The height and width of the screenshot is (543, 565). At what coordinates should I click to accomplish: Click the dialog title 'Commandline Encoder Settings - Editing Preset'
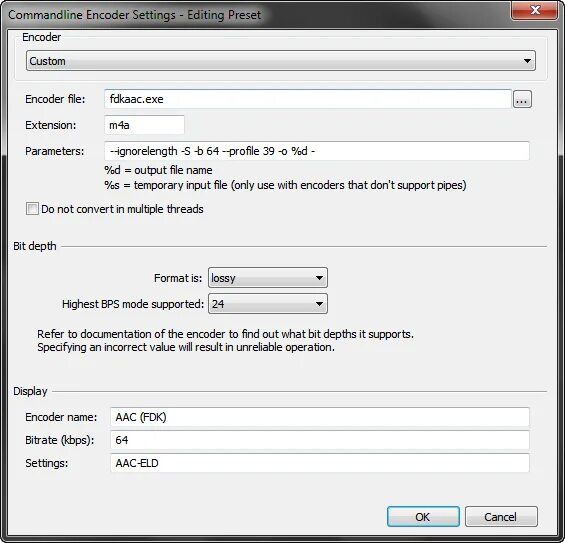point(134,15)
